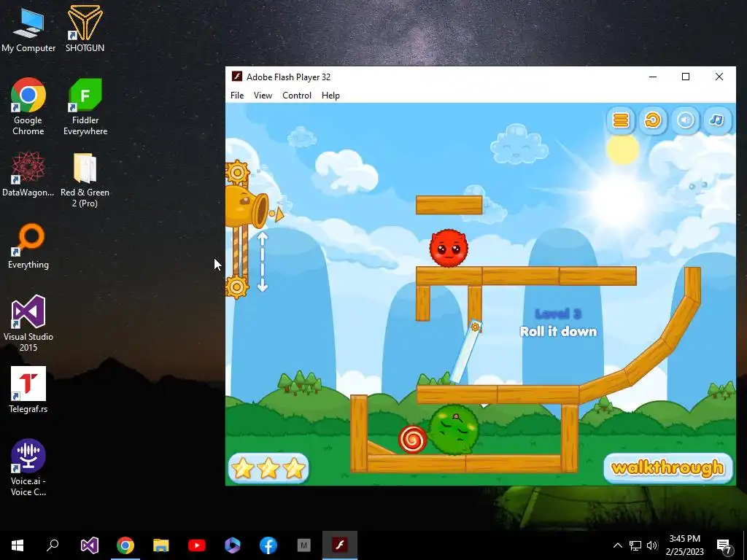The height and width of the screenshot is (560, 747).
Task: Open the View menu
Action: coord(263,96)
